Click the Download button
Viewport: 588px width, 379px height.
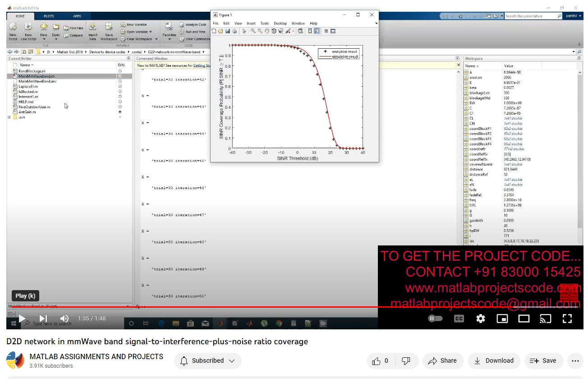494,361
